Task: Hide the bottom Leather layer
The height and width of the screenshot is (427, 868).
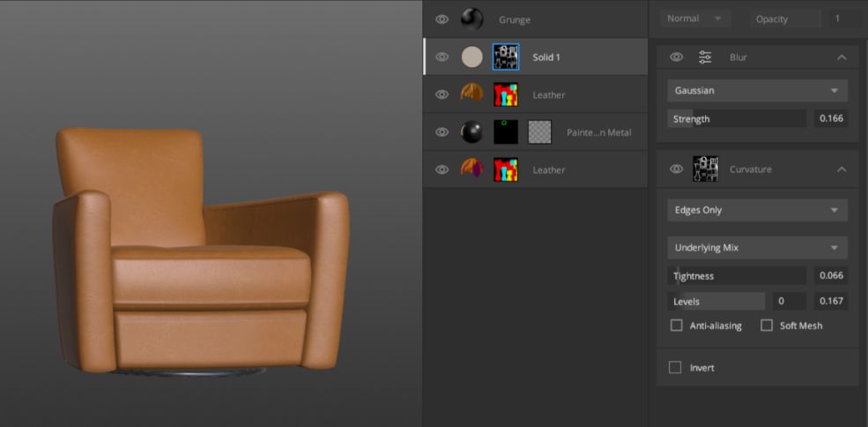Action: (441, 169)
